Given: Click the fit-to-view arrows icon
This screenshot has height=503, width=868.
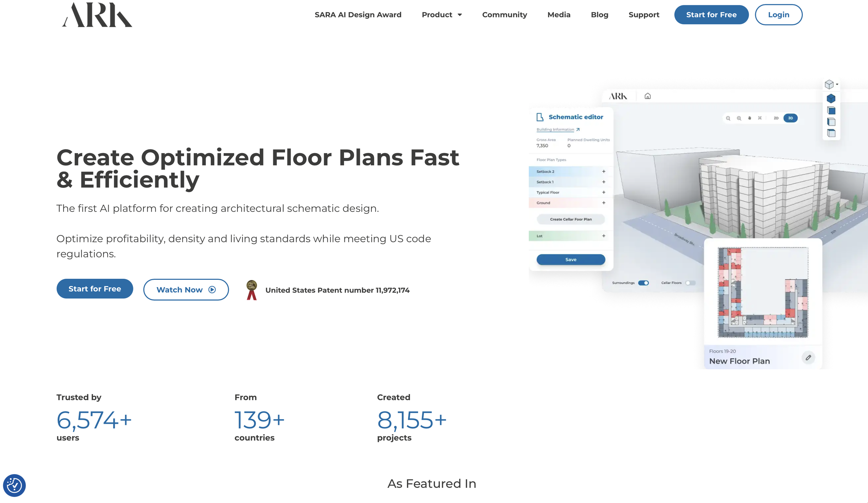Looking at the screenshot, I should click(760, 118).
